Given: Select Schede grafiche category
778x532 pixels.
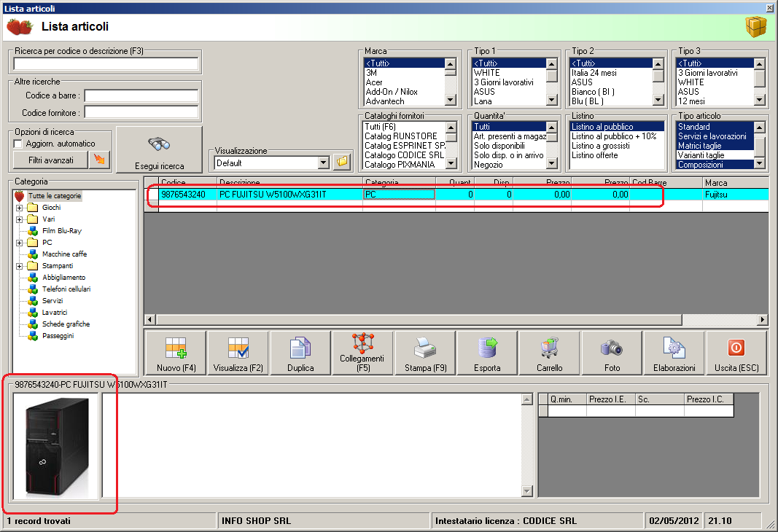Looking at the screenshot, I should (66, 324).
